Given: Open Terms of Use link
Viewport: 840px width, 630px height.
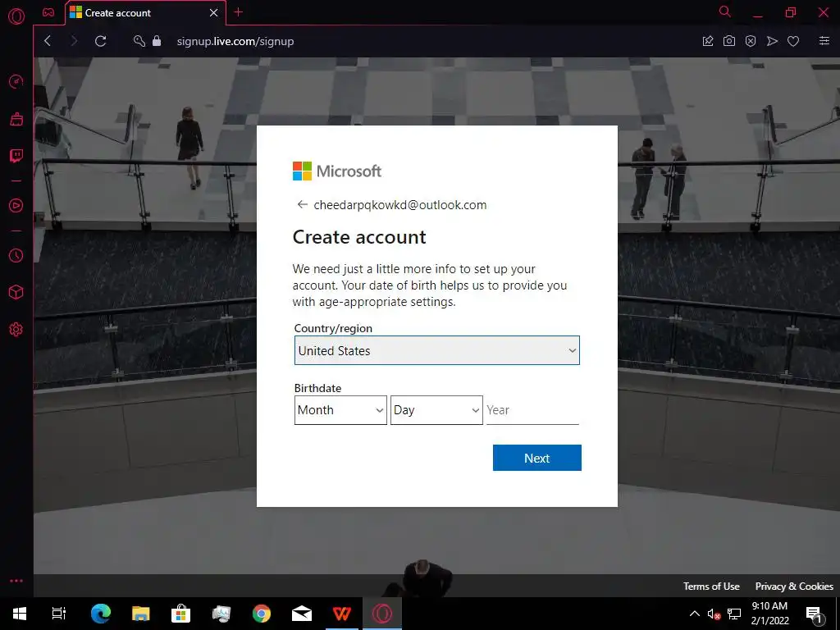Looking at the screenshot, I should 711,586.
